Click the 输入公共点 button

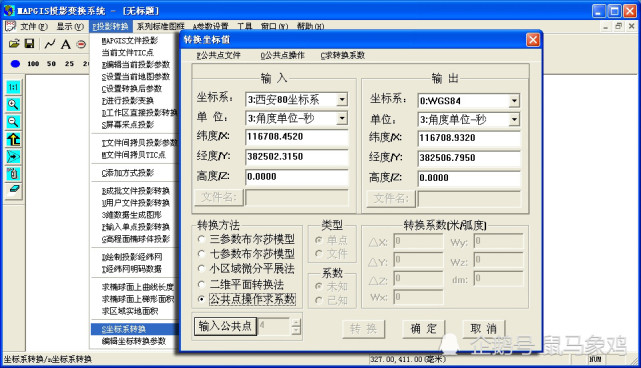(225, 326)
